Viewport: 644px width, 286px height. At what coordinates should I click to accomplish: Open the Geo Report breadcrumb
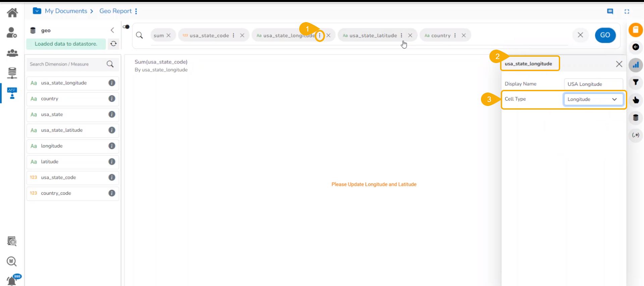point(116,11)
